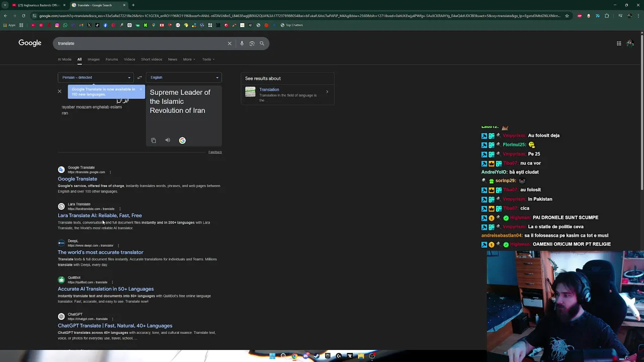Open a new browser tab
Image resolution: width=644 pixels, height=362 pixels.
133,5
